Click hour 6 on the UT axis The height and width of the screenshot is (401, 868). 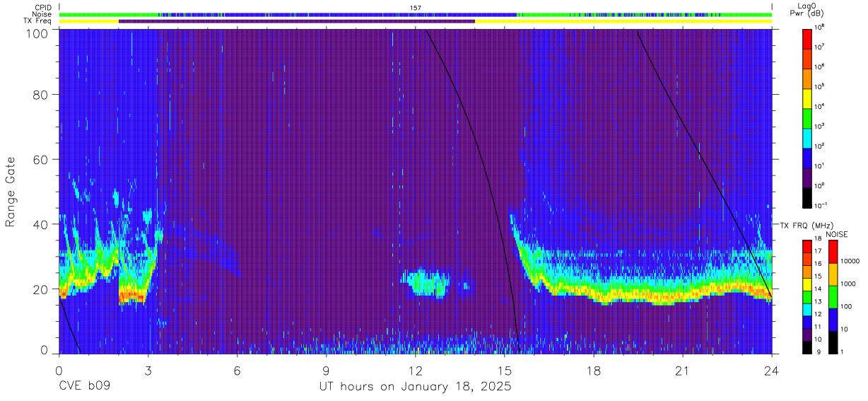(x=237, y=370)
